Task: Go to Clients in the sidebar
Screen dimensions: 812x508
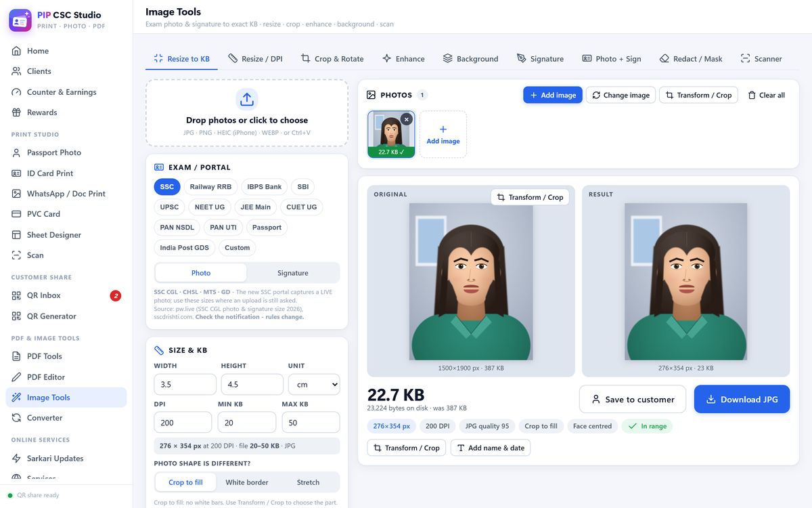Action: (66, 71)
